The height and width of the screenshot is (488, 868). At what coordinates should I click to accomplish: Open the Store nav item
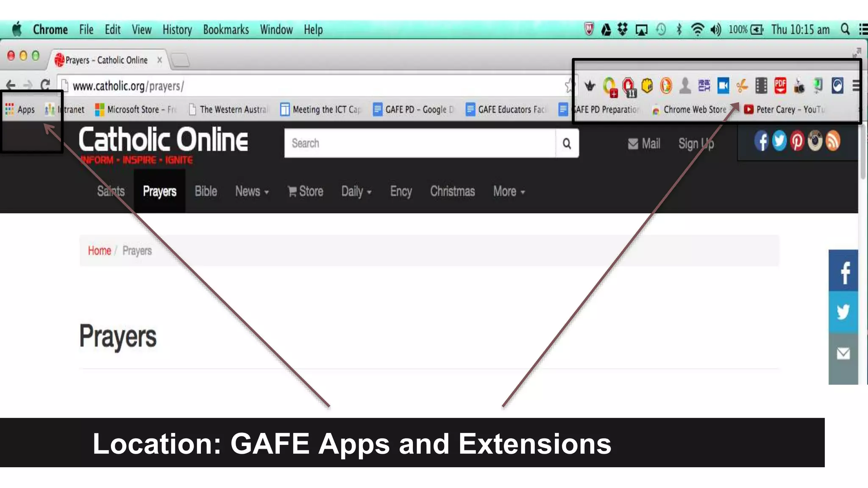tap(306, 191)
